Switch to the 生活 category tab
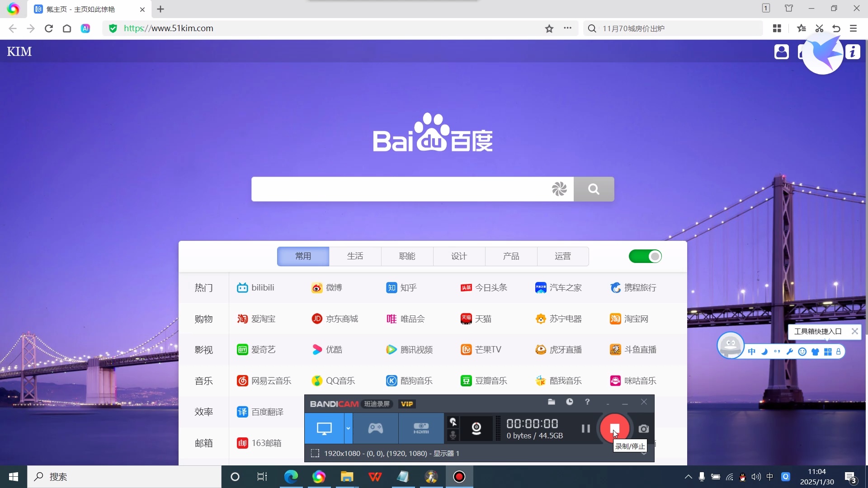This screenshot has height=488, width=868. 355,256
